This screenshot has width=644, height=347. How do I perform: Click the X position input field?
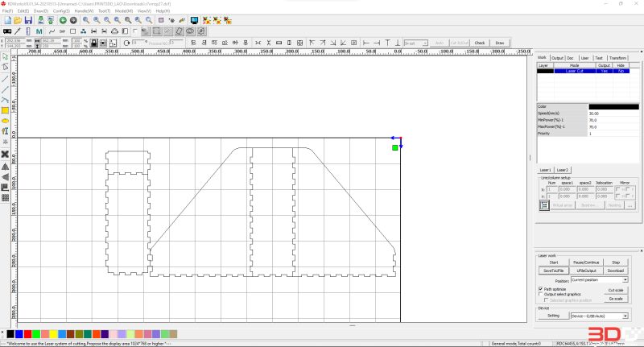pyautogui.click(x=16, y=40)
